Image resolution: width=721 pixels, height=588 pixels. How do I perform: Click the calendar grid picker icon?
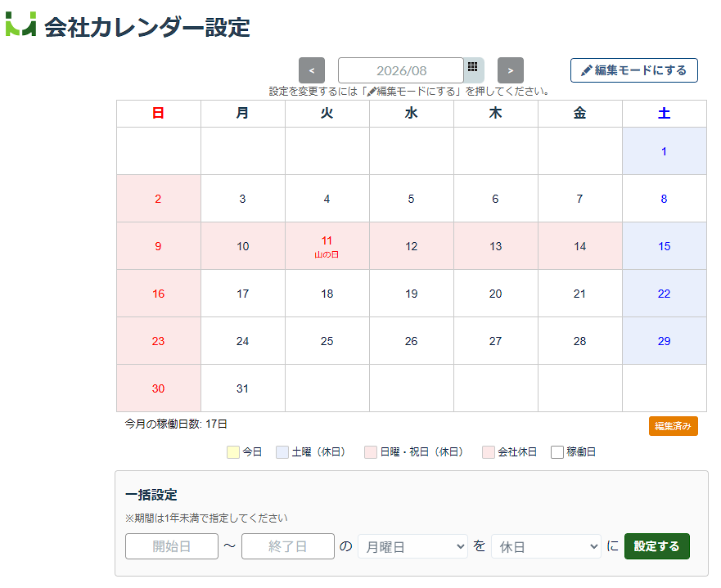473,68
